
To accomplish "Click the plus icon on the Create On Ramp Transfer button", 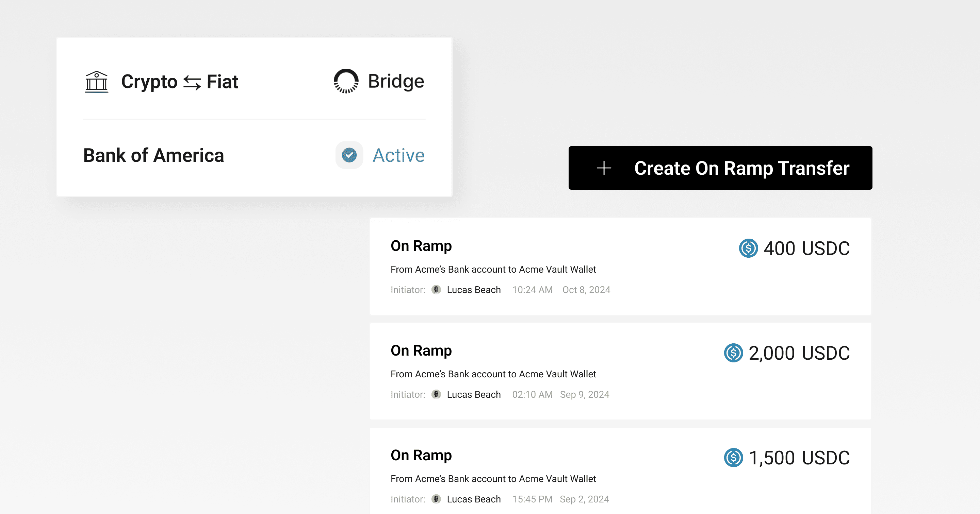I will [x=604, y=168].
